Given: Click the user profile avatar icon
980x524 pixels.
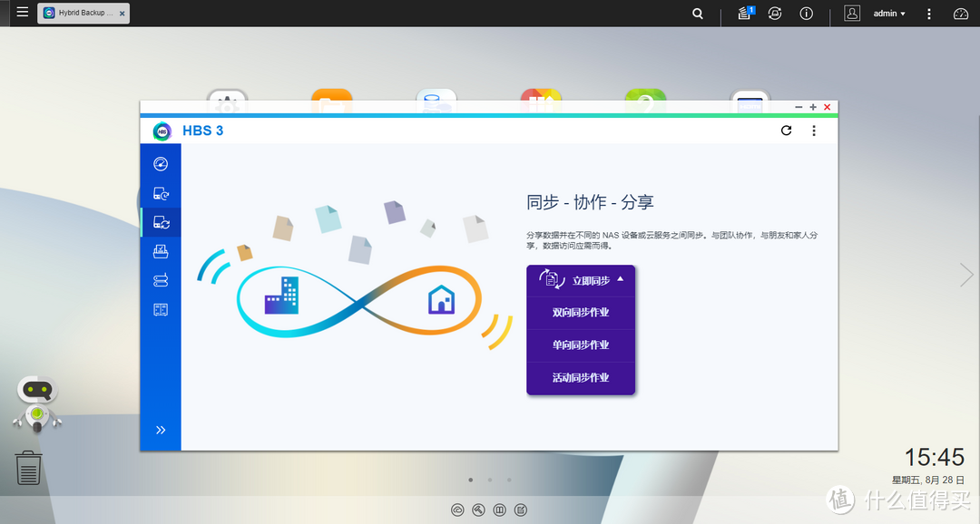Looking at the screenshot, I should click(x=852, y=13).
